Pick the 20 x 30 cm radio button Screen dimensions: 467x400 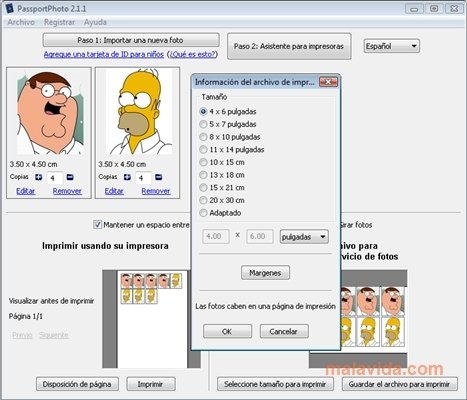point(203,200)
